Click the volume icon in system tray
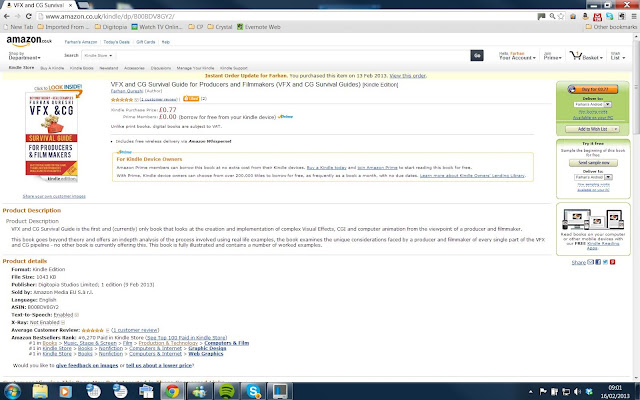The height and width of the screenshot is (400, 640). [578, 392]
